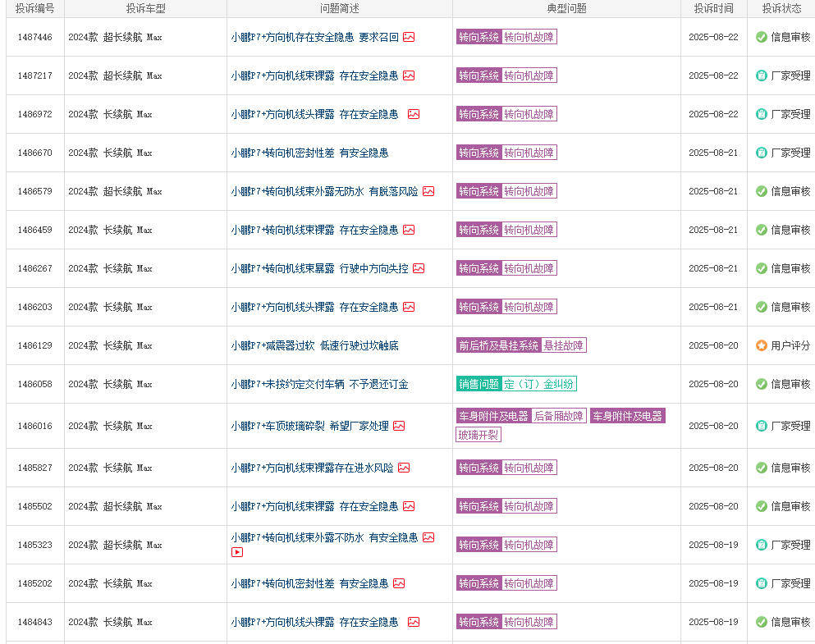Image resolution: width=815 pixels, height=644 pixels.
Task: Open image icon in row 1486459
Action: [409, 230]
